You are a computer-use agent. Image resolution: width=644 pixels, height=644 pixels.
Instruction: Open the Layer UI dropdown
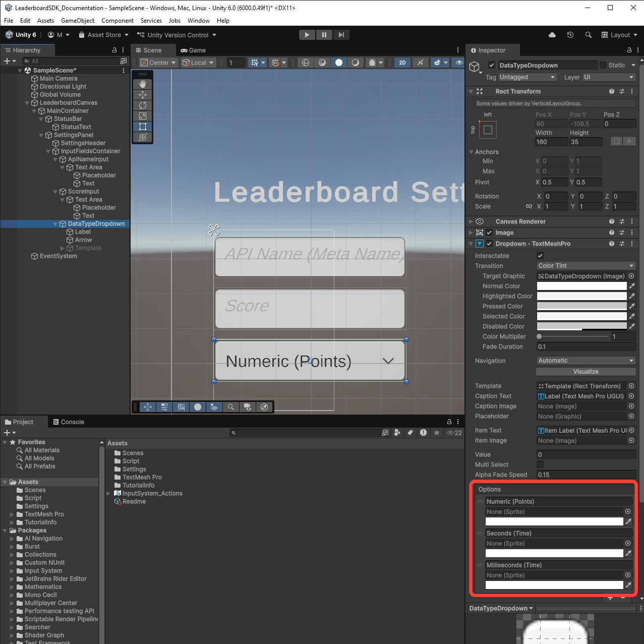coord(609,77)
